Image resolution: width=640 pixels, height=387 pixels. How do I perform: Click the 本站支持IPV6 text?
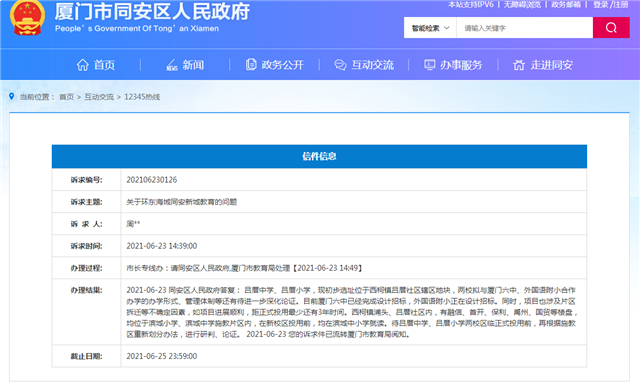[x=471, y=4]
